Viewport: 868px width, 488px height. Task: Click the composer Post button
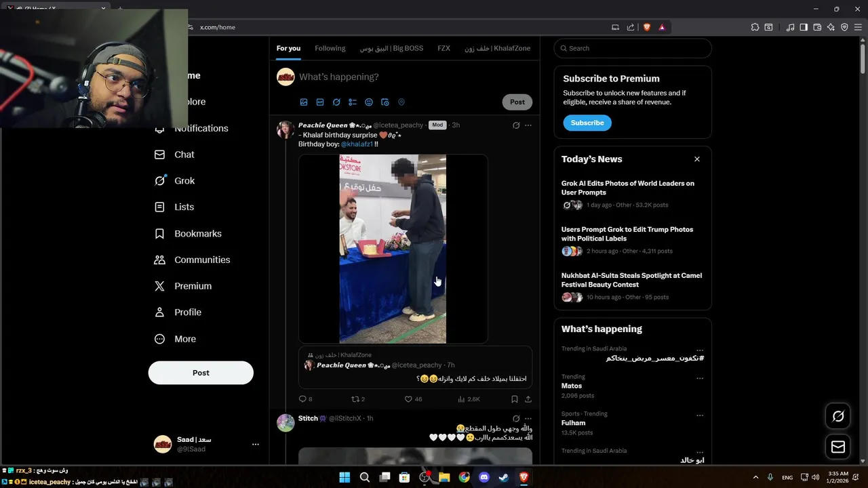(517, 102)
